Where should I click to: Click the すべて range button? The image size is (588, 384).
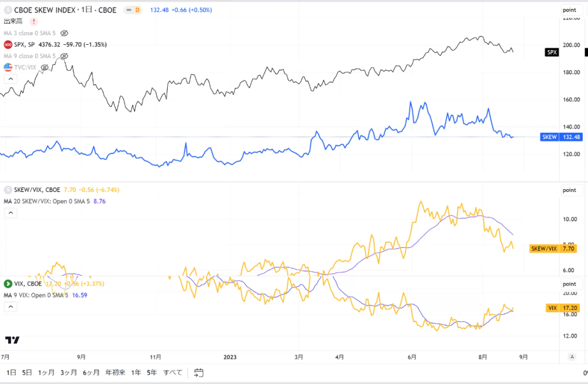172,373
